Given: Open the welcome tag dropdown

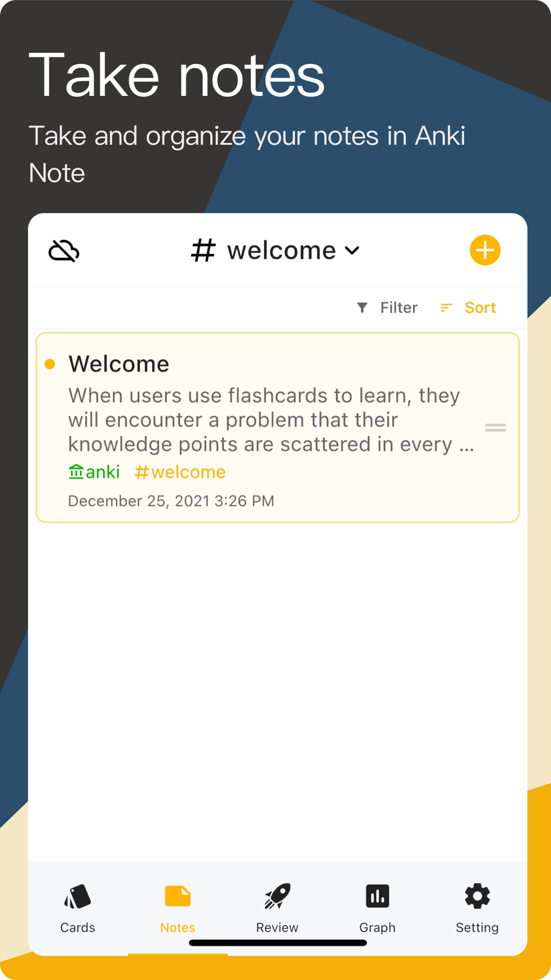Looking at the screenshot, I should 275,251.
